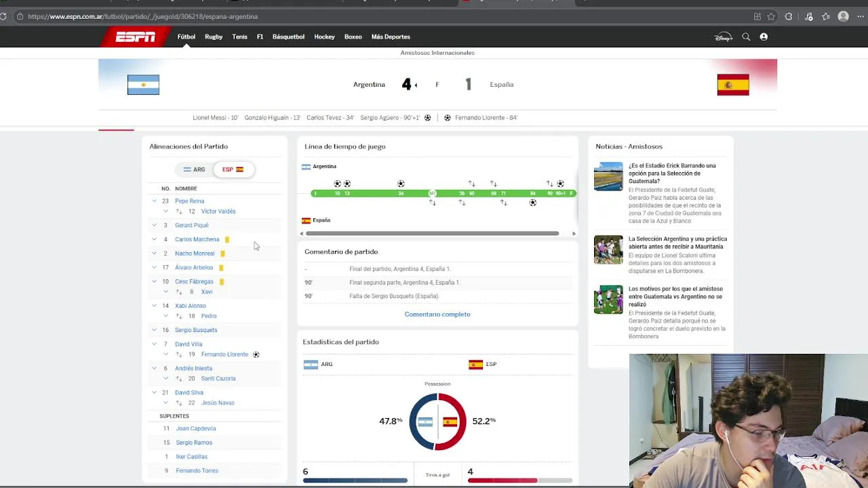Click goal icon beside Fernando Llorente in lineup
This screenshot has height=488, width=868.
(256, 354)
